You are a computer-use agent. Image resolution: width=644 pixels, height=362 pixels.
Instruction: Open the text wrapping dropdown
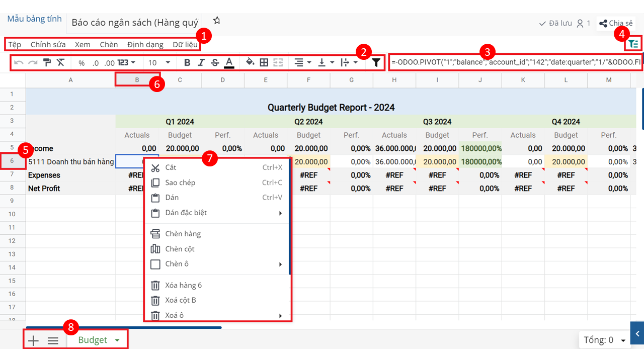click(x=349, y=62)
